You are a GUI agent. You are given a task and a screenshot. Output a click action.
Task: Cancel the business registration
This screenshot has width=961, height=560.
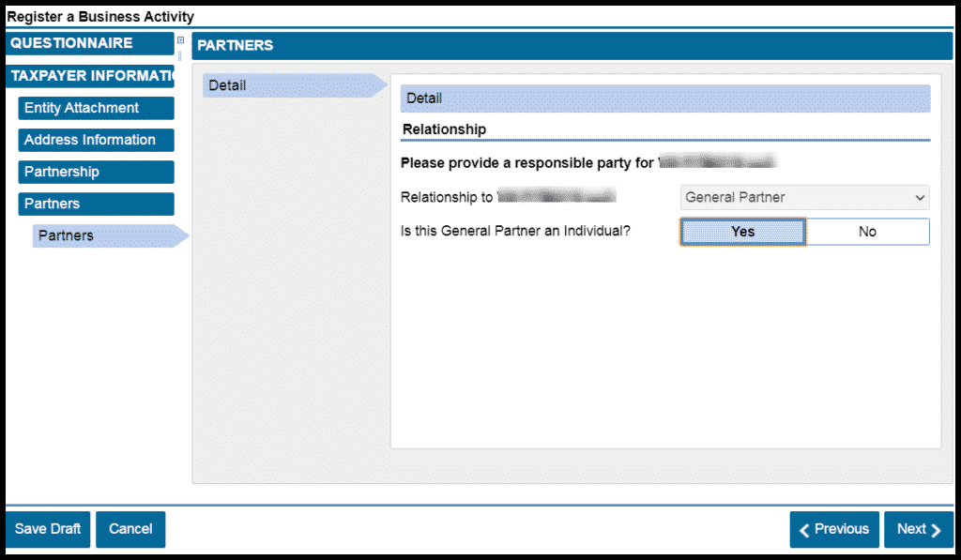[130, 529]
